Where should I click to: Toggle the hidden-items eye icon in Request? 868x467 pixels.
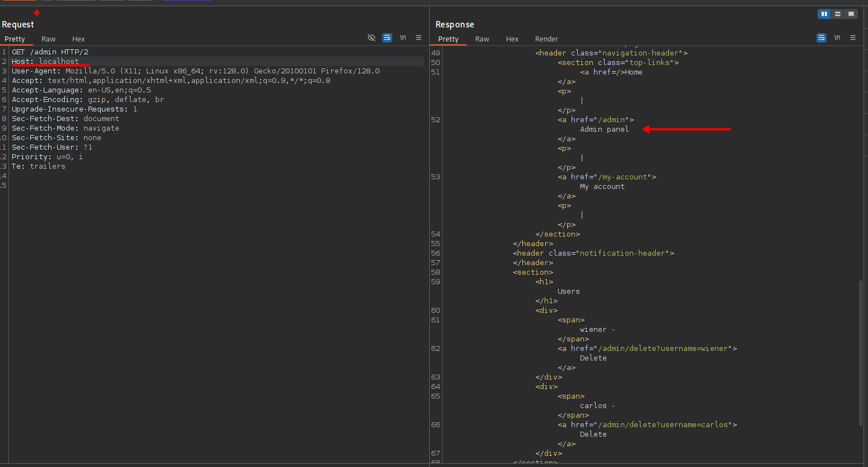(x=371, y=38)
